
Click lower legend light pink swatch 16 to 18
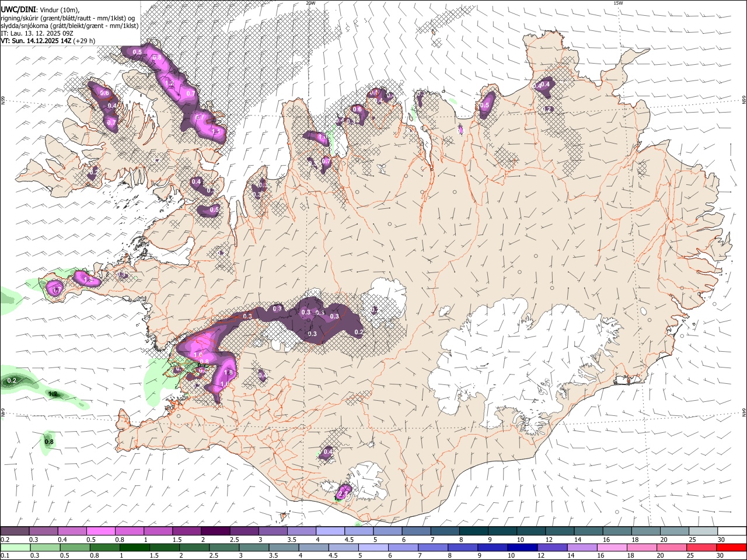tap(612, 547)
